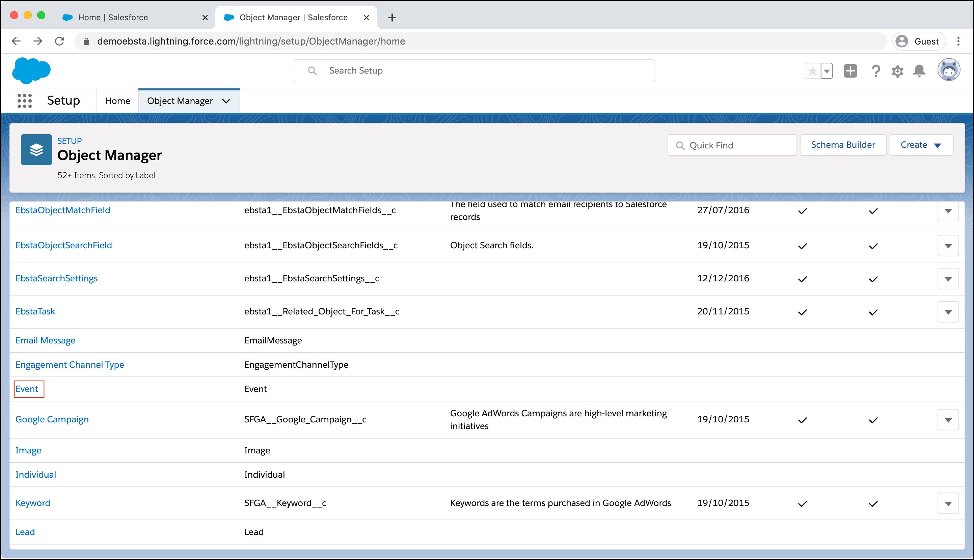The width and height of the screenshot is (974, 560).
Task: Open the Google Campaign object
Action: 52,419
